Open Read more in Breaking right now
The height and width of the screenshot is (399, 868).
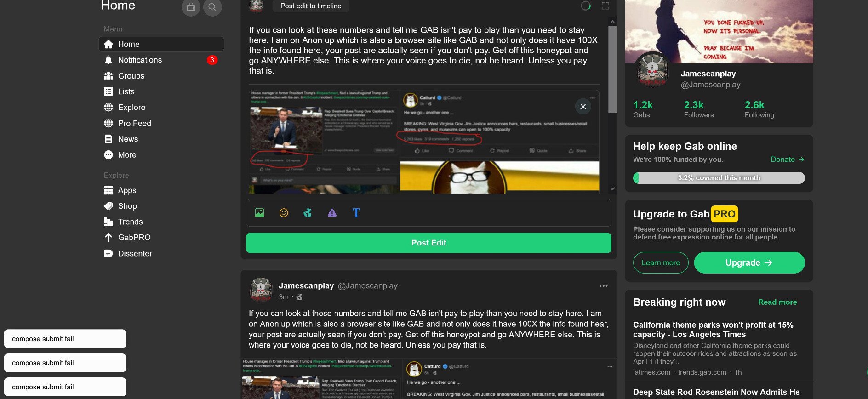click(x=777, y=302)
